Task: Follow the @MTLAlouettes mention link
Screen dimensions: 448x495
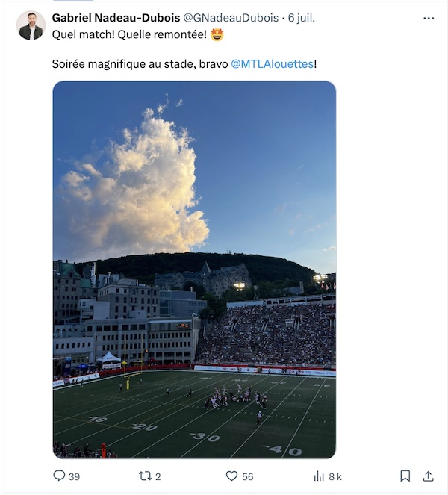Action: click(272, 64)
